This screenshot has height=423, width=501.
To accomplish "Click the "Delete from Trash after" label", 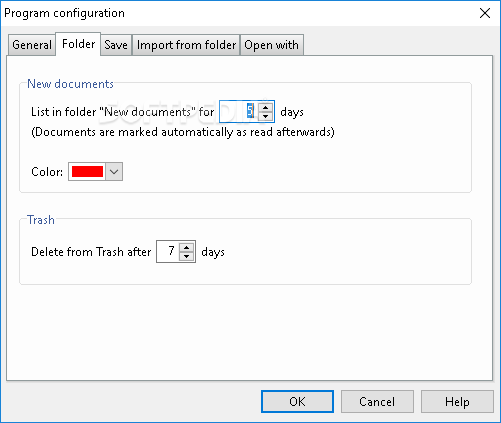I will (91, 252).
